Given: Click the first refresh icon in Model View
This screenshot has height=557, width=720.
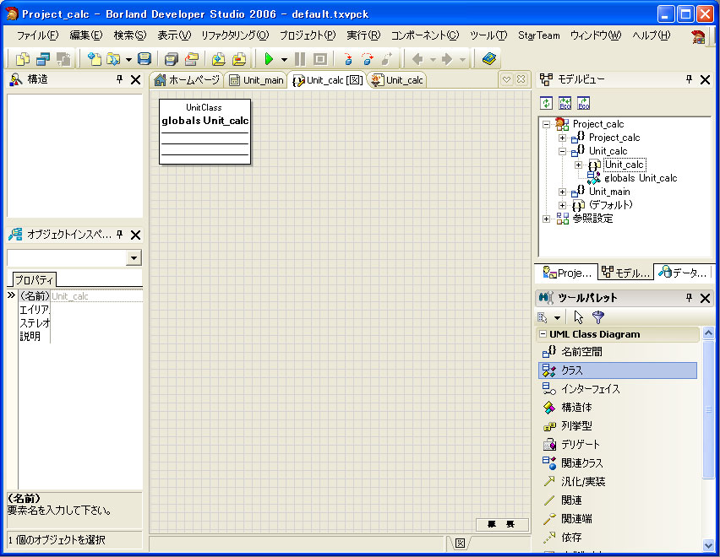Looking at the screenshot, I should [546, 103].
